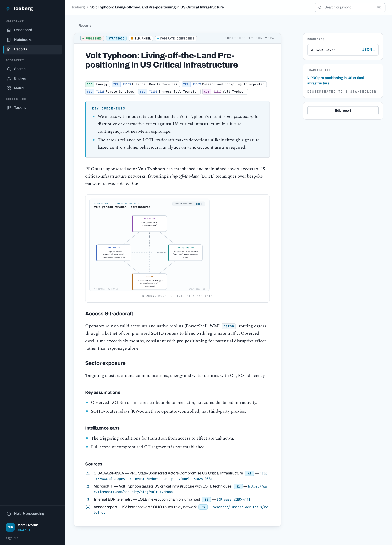This screenshot has width=392, height=545.
Task: Click the diagram caption text
Action: tap(177, 296)
